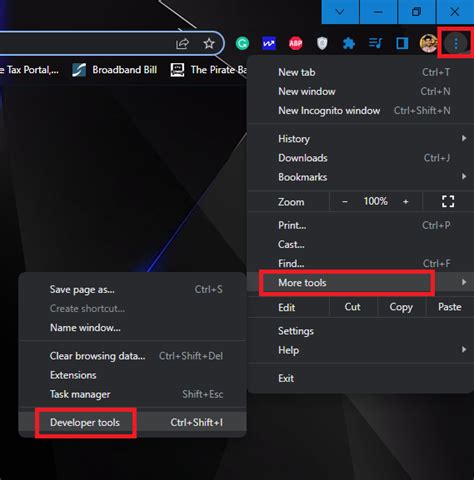Increase zoom with the plus button
The width and height of the screenshot is (474, 480).
405,202
